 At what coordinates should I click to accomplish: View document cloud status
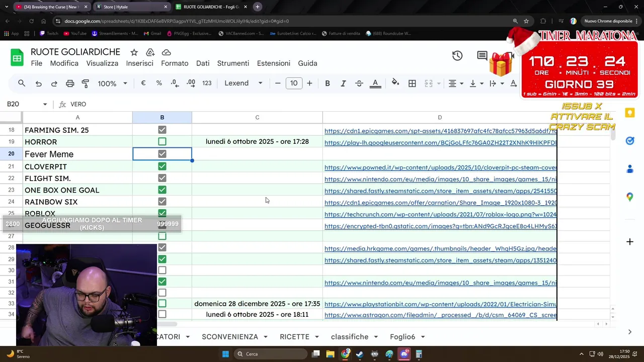tap(167, 52)
